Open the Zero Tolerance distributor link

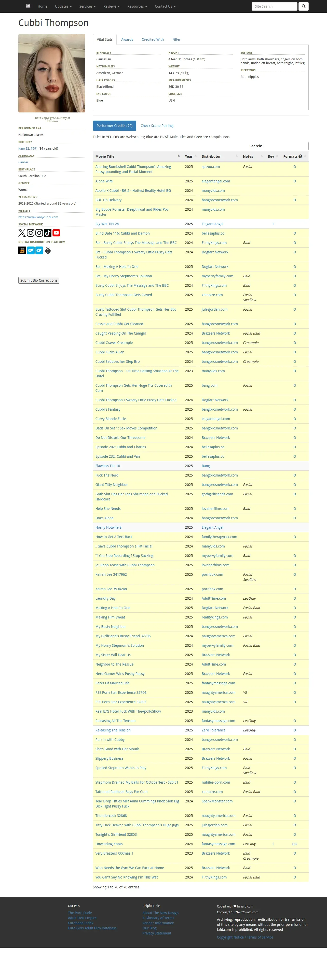tap(214, 730)
